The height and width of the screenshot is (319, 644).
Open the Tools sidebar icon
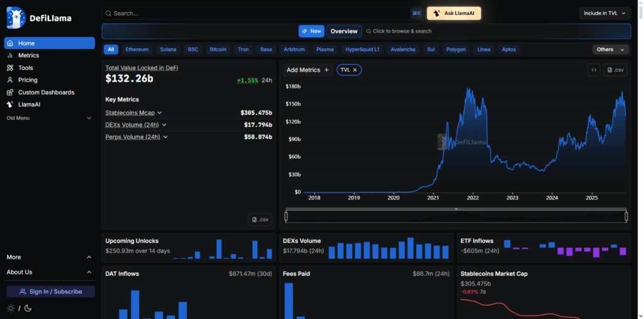coord(10,68)
